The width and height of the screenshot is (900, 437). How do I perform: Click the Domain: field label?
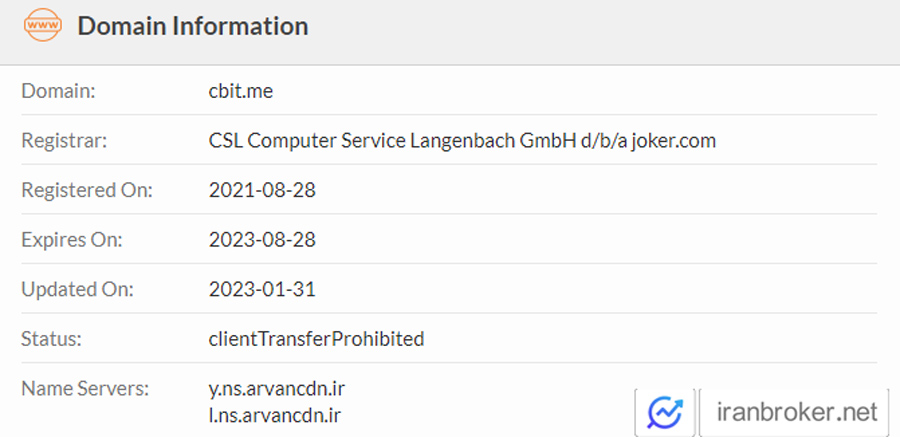(59, 91)
